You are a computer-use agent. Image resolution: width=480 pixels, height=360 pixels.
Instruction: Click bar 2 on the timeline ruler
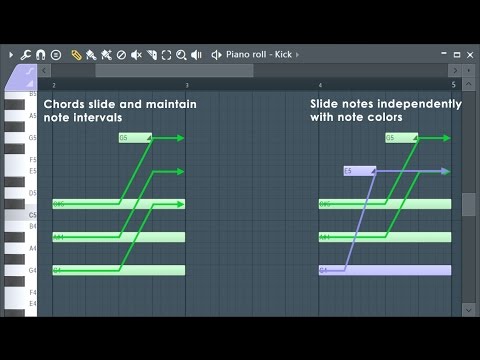pyautogui.click(x=54, y=85)
